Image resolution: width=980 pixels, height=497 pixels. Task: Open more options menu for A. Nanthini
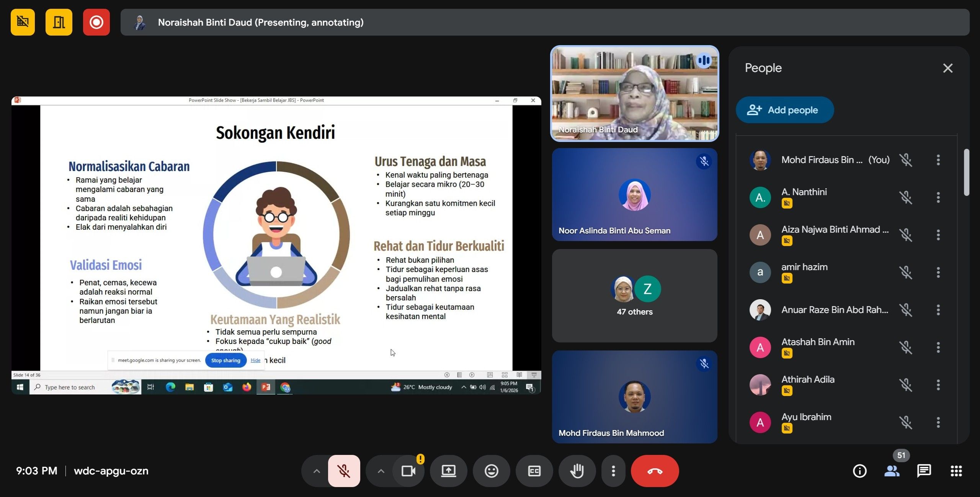(x=938, y=197)
